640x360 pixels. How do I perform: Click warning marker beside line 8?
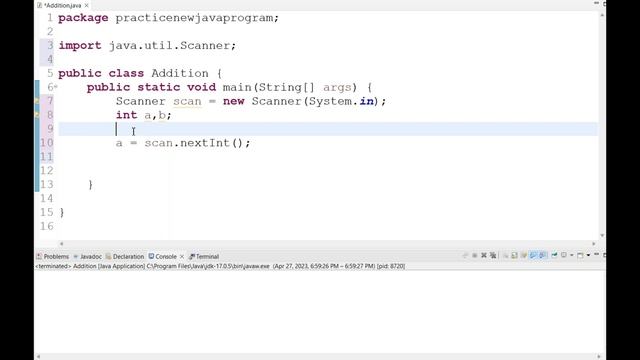(37, 115)
